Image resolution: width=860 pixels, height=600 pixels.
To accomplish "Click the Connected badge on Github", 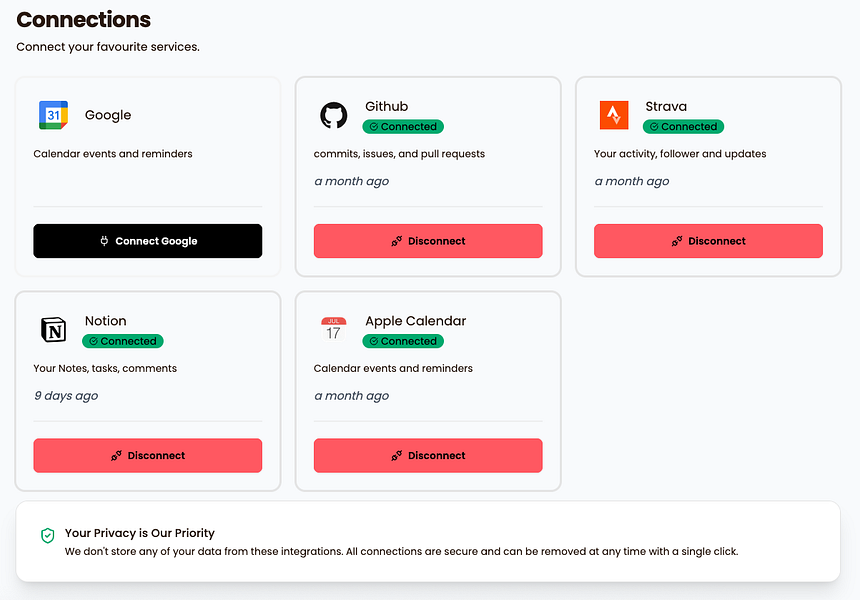I will [x=403, y=126].
